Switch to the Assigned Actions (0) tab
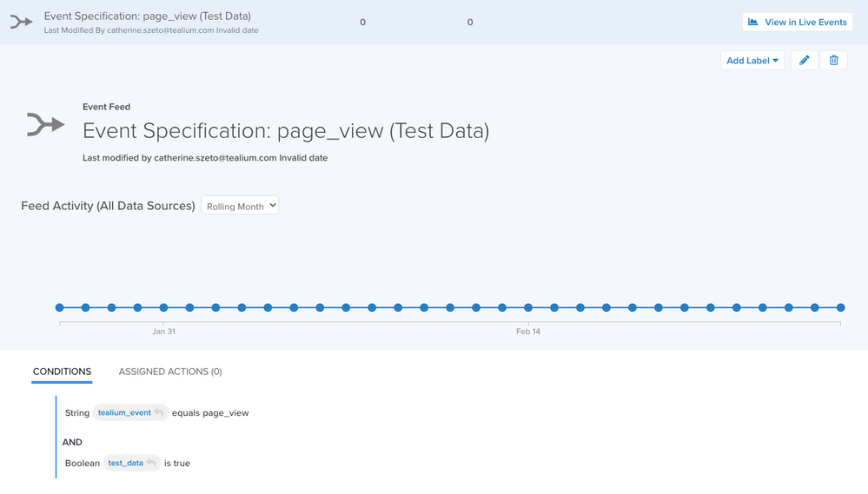868x494 pixels. click(x=170, y=372)
